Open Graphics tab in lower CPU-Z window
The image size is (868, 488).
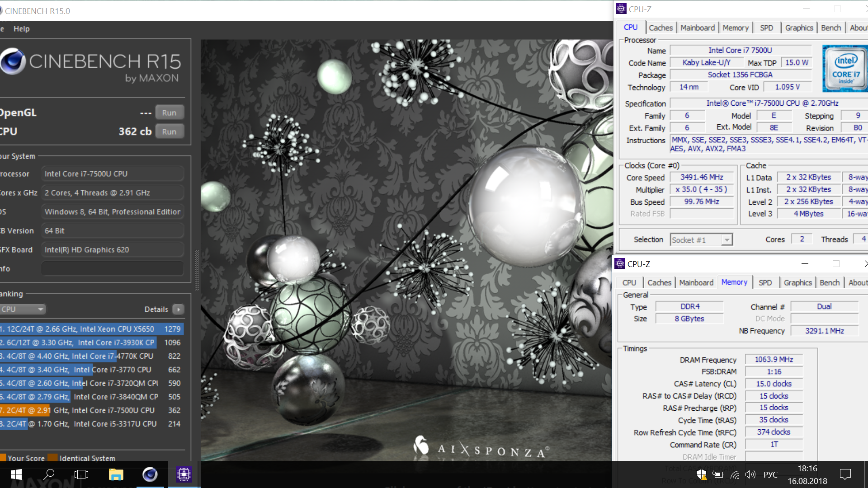[x=797, y=282]
